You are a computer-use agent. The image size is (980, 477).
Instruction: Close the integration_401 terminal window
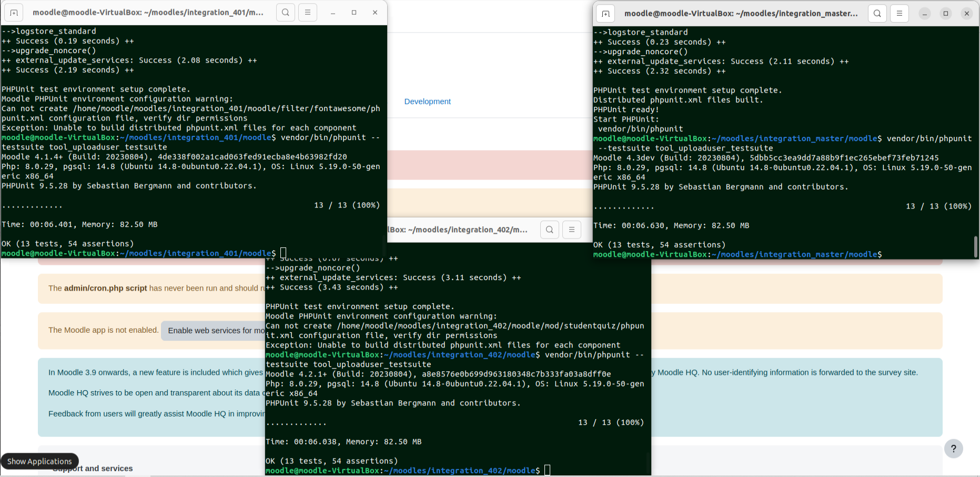tap(375, 13)
